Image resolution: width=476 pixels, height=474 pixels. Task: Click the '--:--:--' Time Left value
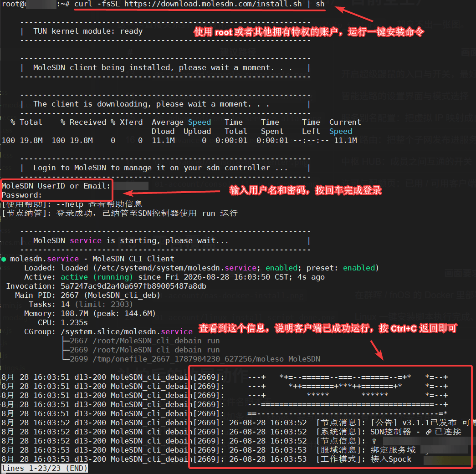point(311,141)
